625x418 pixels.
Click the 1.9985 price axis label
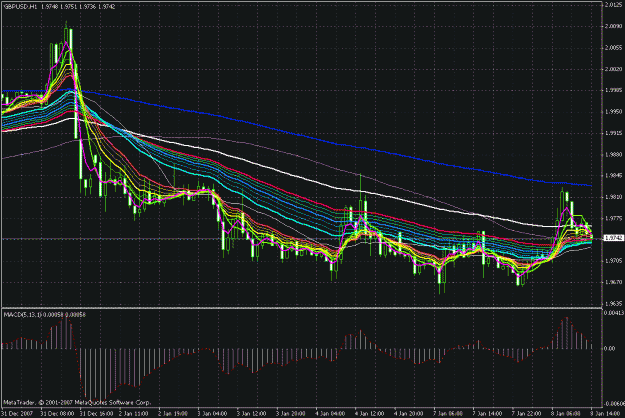pos(614,90)
